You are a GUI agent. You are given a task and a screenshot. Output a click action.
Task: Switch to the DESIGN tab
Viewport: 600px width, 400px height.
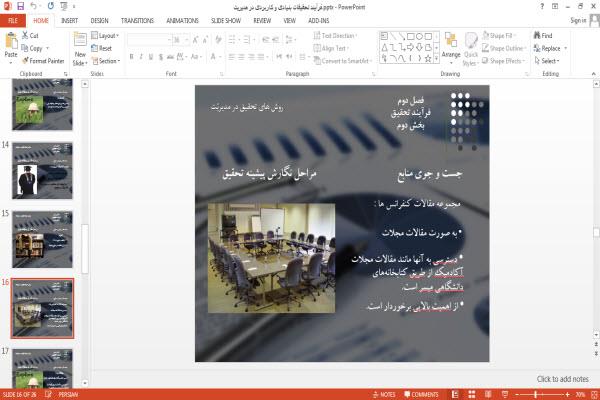(99, 21)
